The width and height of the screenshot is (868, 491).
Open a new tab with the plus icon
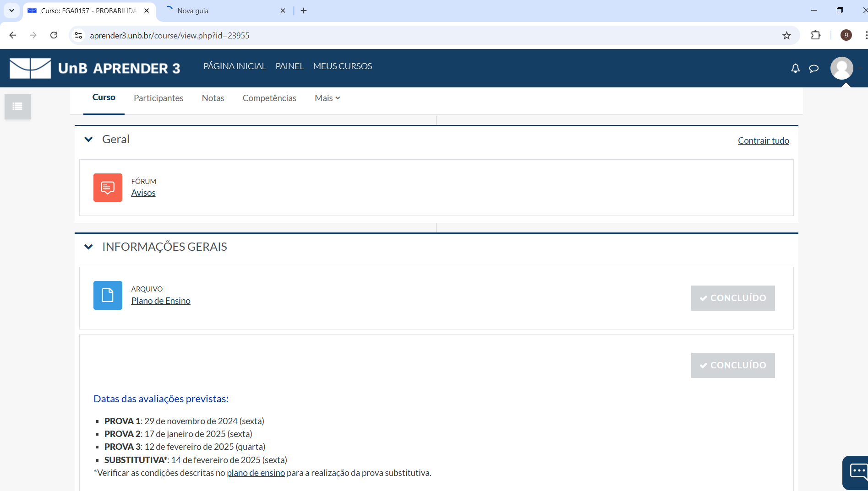click(x=304, y=11)
